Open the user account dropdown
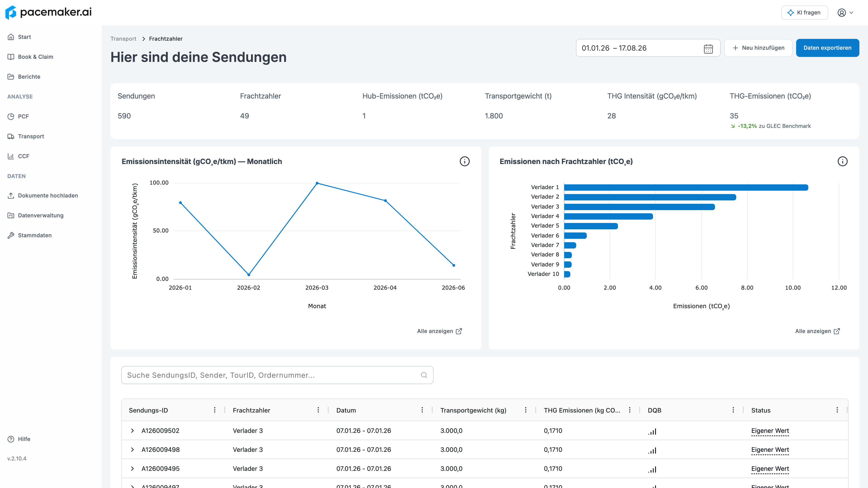This screenshot has height=488, width=868. click(845, 13)
